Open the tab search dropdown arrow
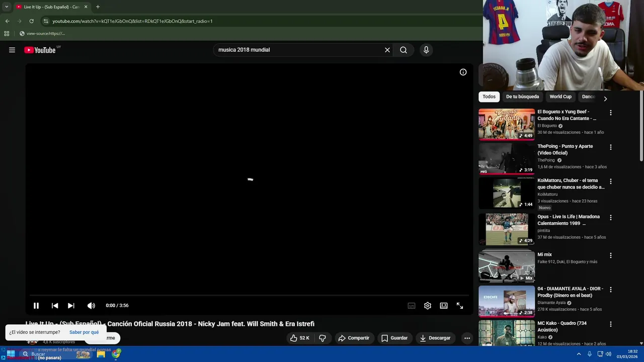Viewport: 644px width, 362px height. (7, 7)
